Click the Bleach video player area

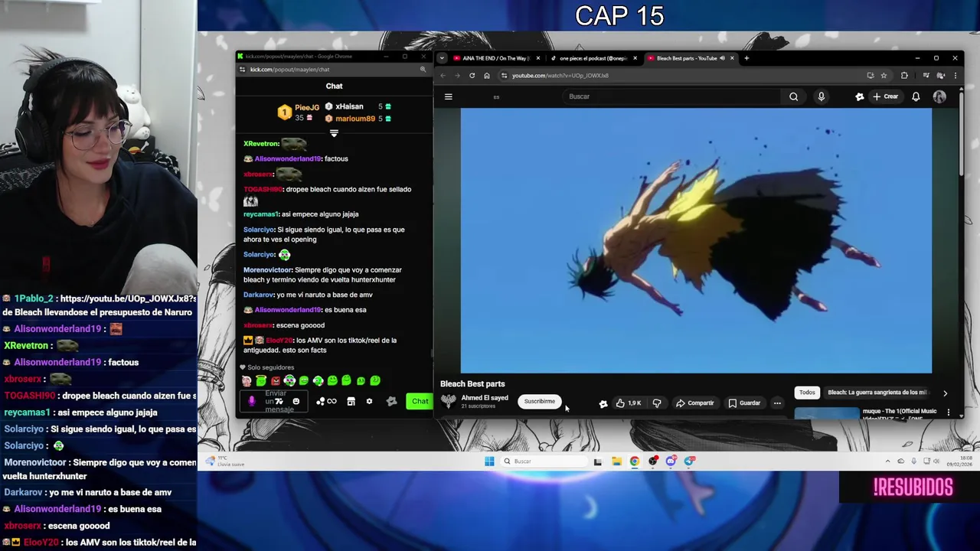(696, 240)
